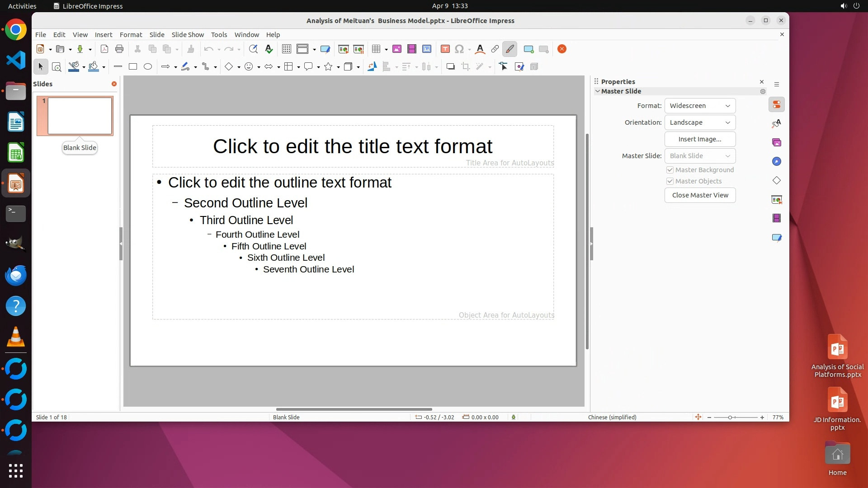The height and width of the screenshot is (488, 868).
Task: Uncheck the Master Background checkbox
Action: [x=670, y=170]
